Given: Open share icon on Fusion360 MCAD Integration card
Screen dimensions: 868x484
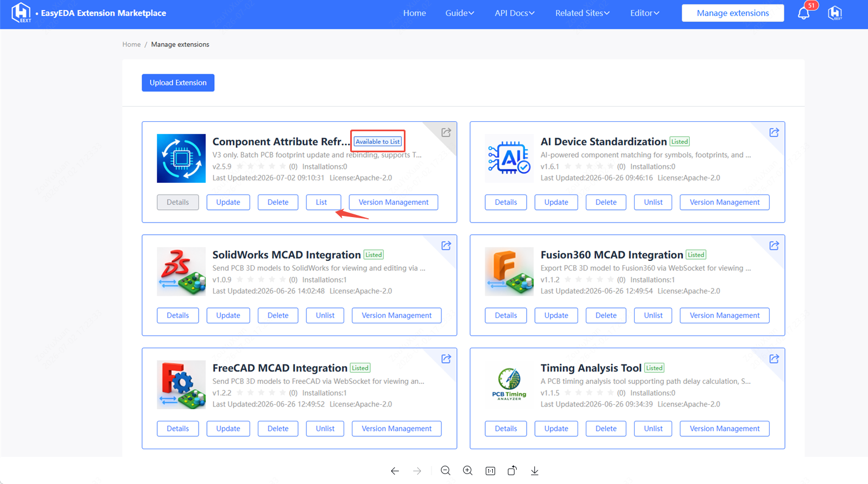Looking at the screenshot, I should click(774, 245).
